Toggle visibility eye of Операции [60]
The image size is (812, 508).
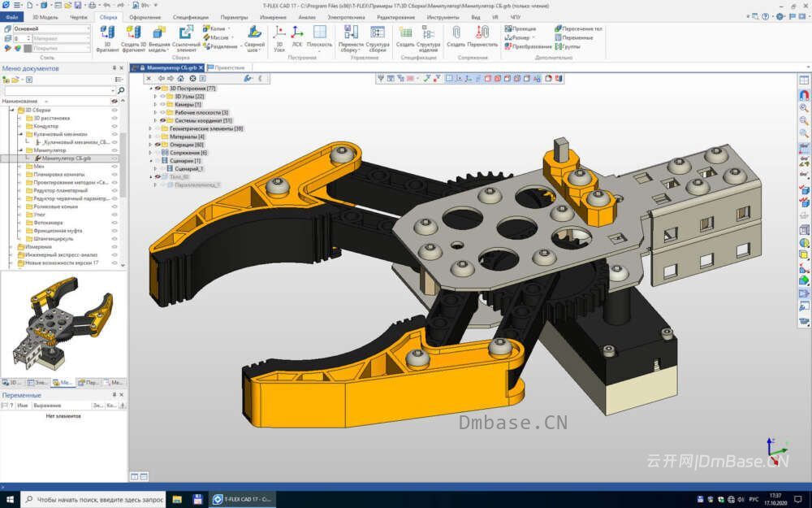click(x=158, y=145)
